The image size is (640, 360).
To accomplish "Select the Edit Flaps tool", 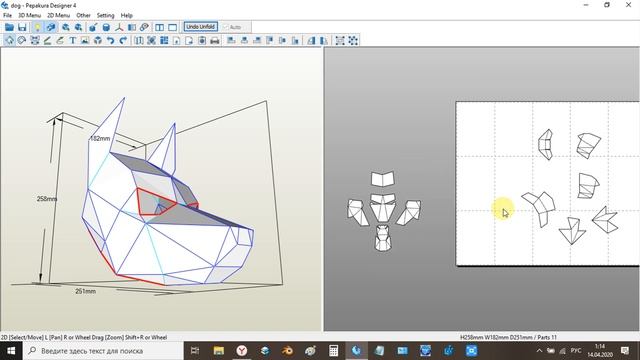I will (x=47, y=40).
